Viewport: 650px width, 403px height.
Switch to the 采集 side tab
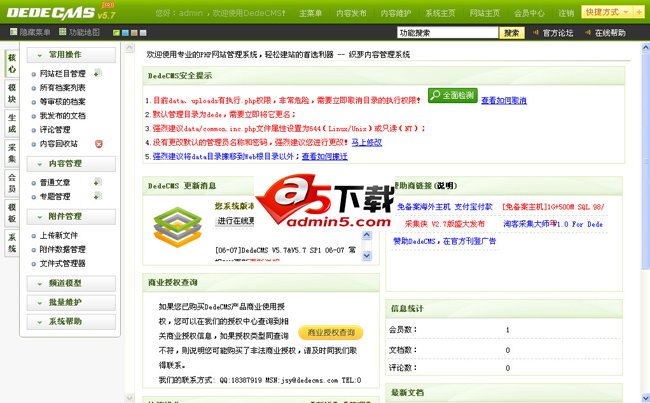[12, 153]
